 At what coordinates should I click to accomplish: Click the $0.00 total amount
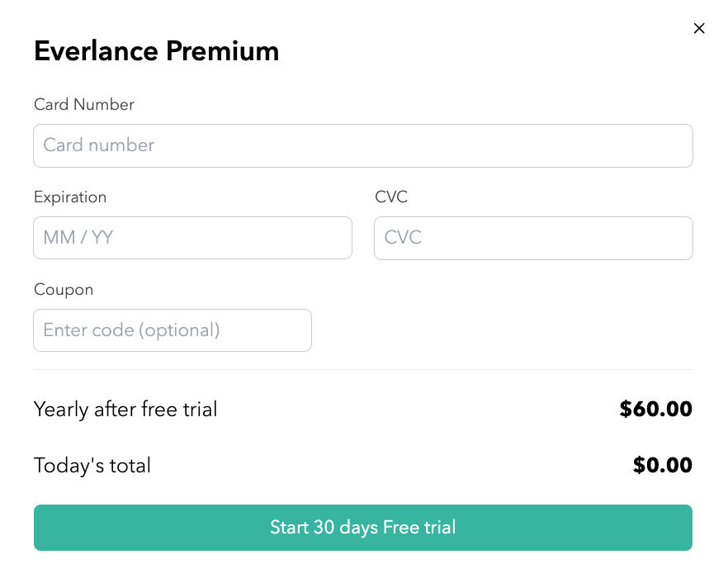coord(662,466)
